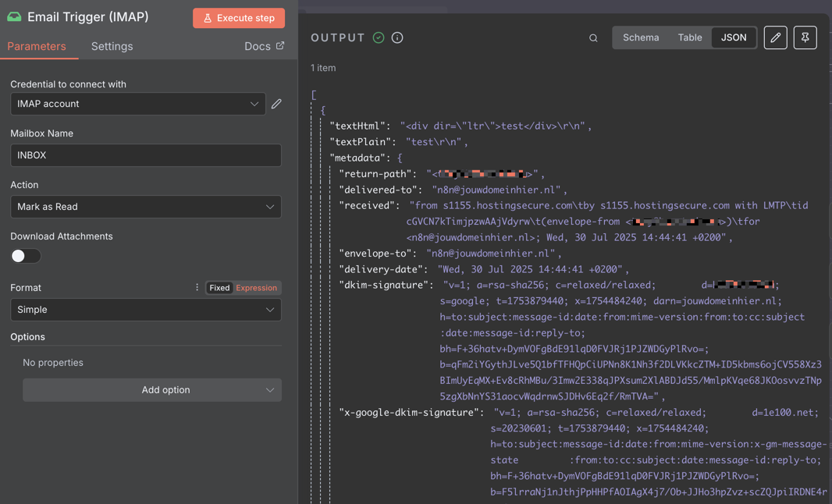Switch to the Parameters tab
Image resolution: width=832 pixels, height=504 pixels.
tap(37, 46)
